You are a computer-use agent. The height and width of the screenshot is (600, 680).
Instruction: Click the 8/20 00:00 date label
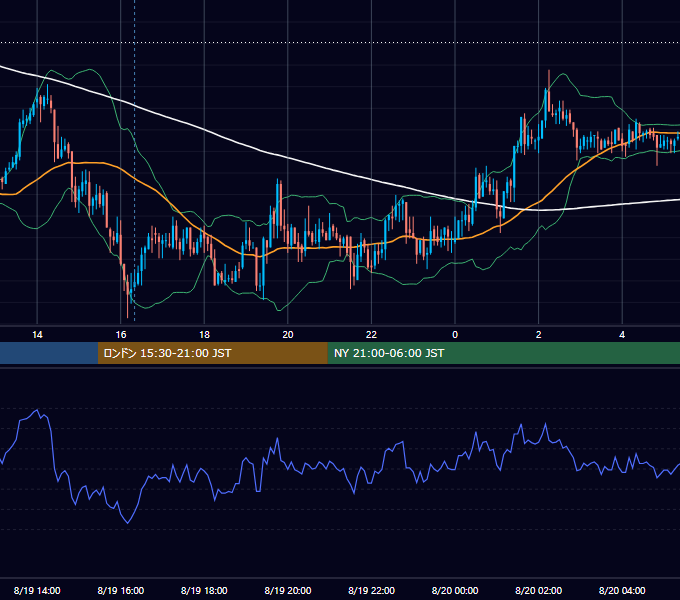[455, 590]
